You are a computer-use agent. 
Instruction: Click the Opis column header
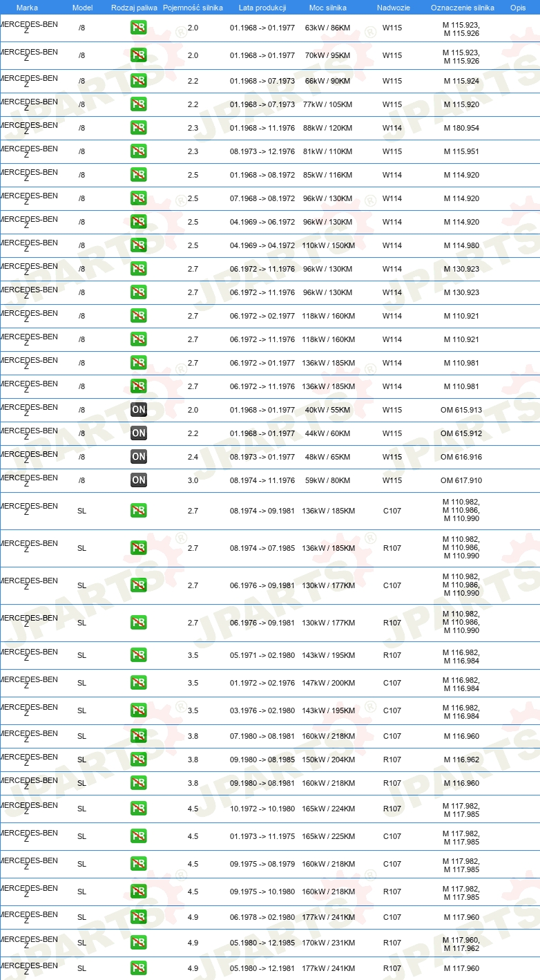pos(517,8)
